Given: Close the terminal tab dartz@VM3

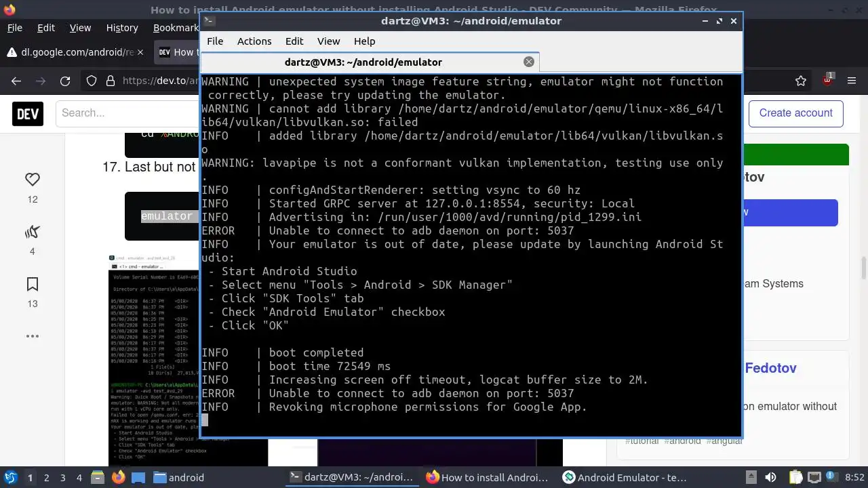Looking at the screenshot, I should tap(529, 62).
